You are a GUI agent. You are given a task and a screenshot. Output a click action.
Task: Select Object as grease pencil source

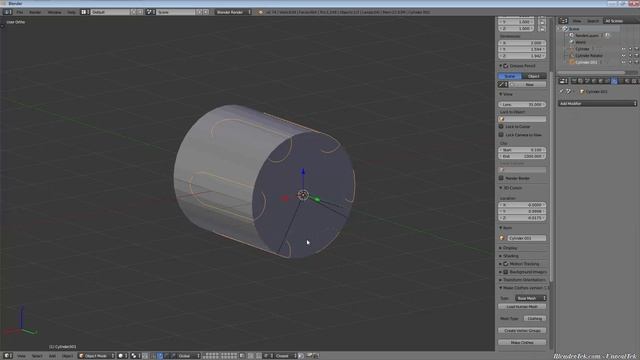pos(534,76)
